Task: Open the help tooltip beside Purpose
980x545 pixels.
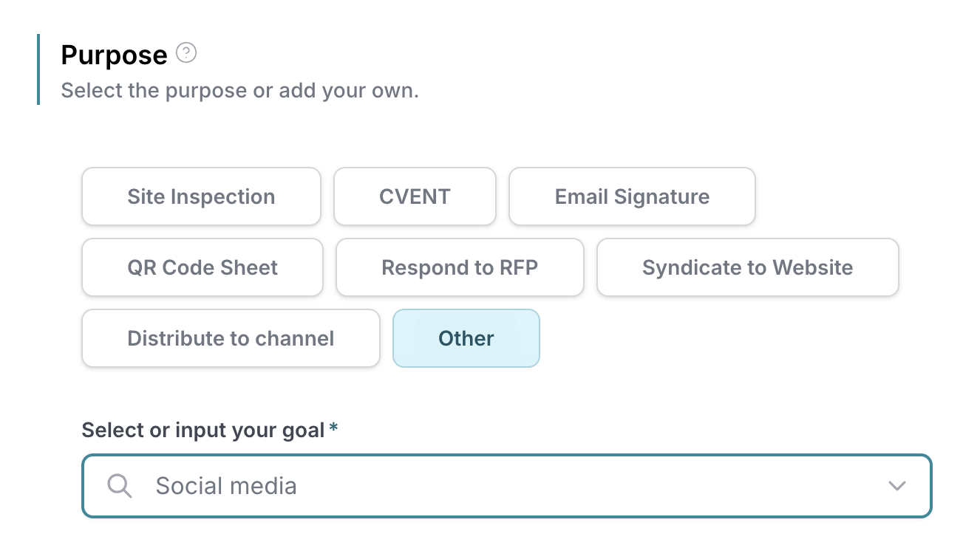Action: 186,53
